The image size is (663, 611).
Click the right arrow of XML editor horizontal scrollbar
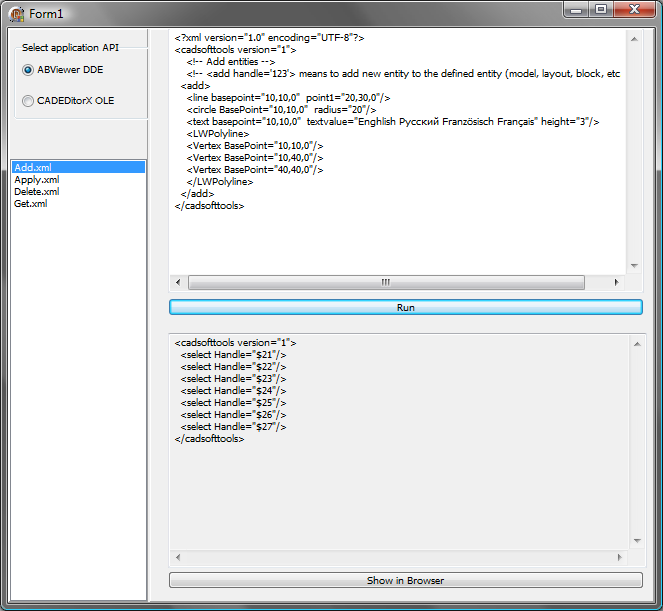616,282
